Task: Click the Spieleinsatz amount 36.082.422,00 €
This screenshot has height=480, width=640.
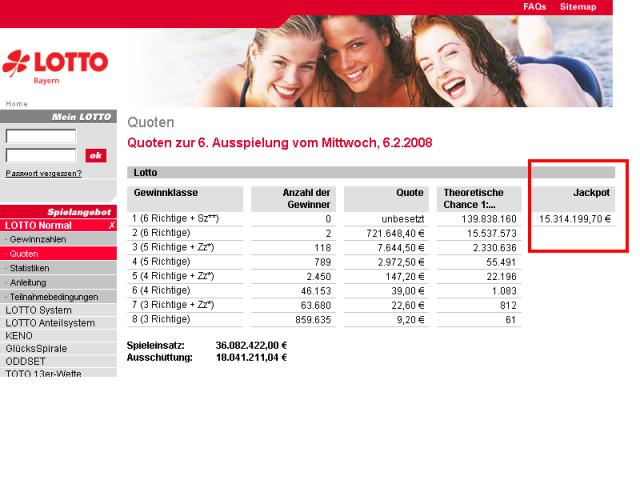Action: pyautogui.click(x=251, y=345)
